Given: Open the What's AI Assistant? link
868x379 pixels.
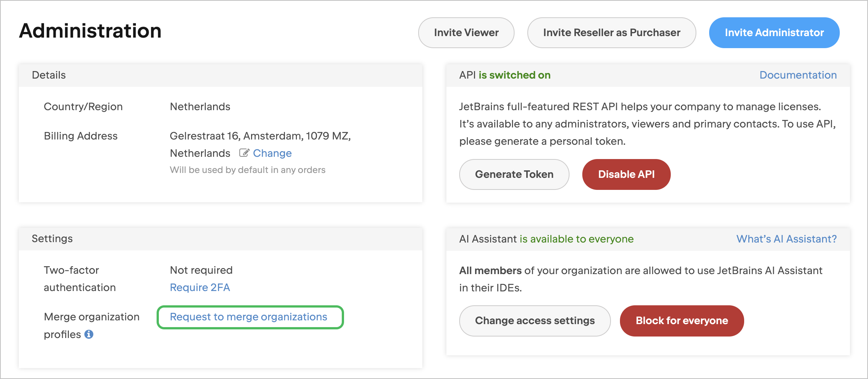Looking at the screenshot, I should tap(786, 239).
